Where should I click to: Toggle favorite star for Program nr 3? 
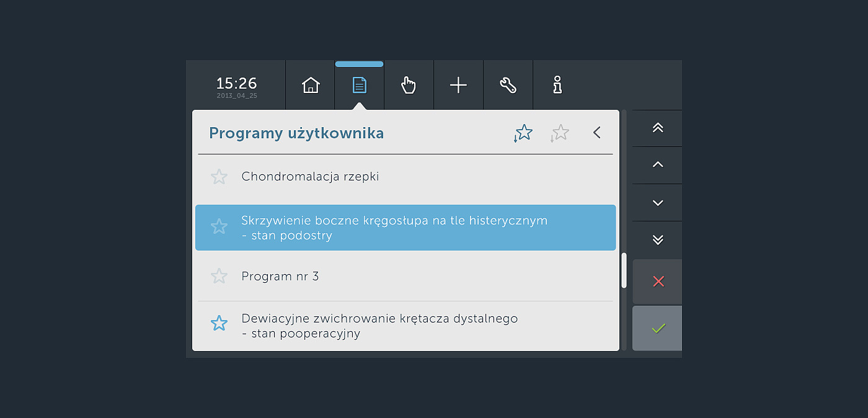(x=219, y=276)
